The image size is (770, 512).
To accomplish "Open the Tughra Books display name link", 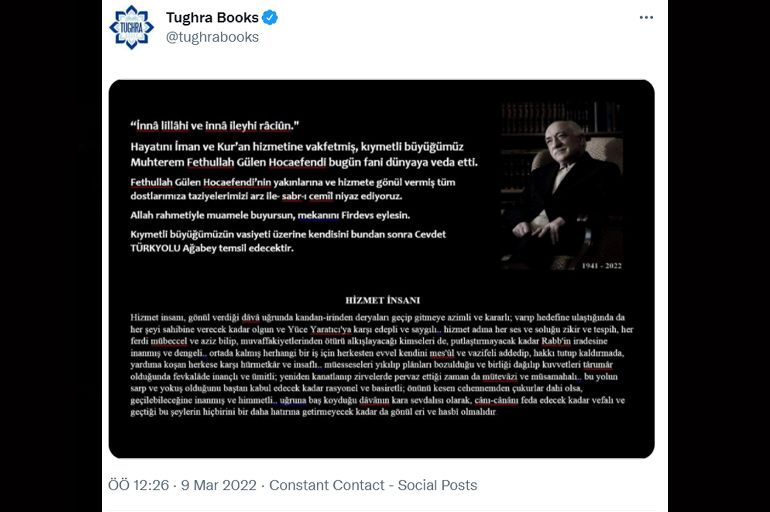I will coord(212,18).
